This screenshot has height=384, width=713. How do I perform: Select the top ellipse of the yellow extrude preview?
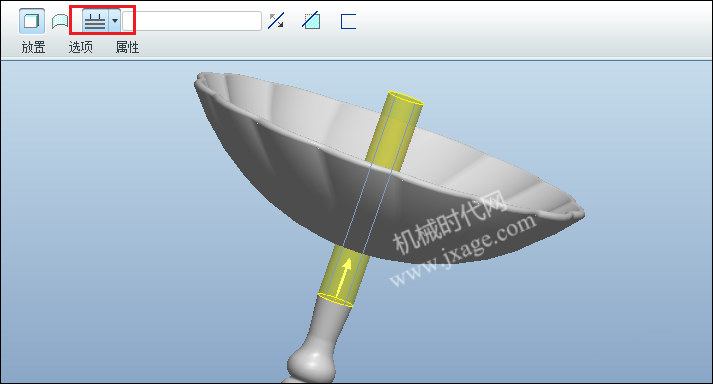[405, 99]
